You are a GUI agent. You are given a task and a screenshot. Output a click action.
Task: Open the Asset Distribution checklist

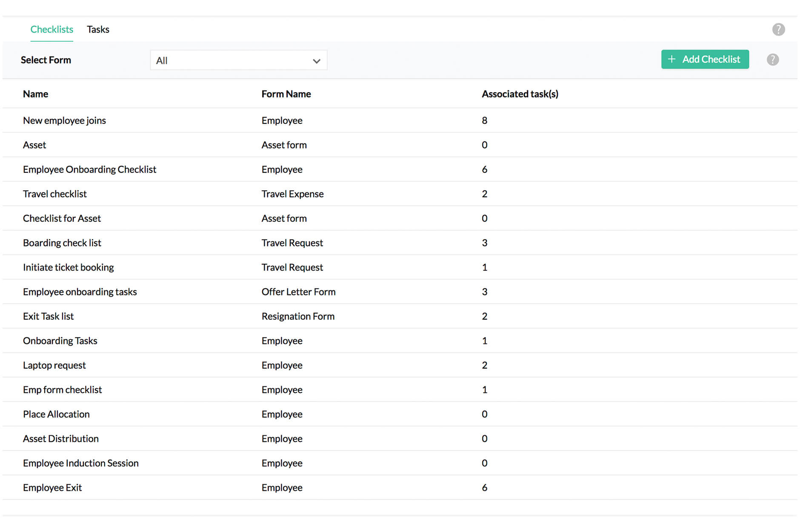pyautogui.click(x=61, y=438)
